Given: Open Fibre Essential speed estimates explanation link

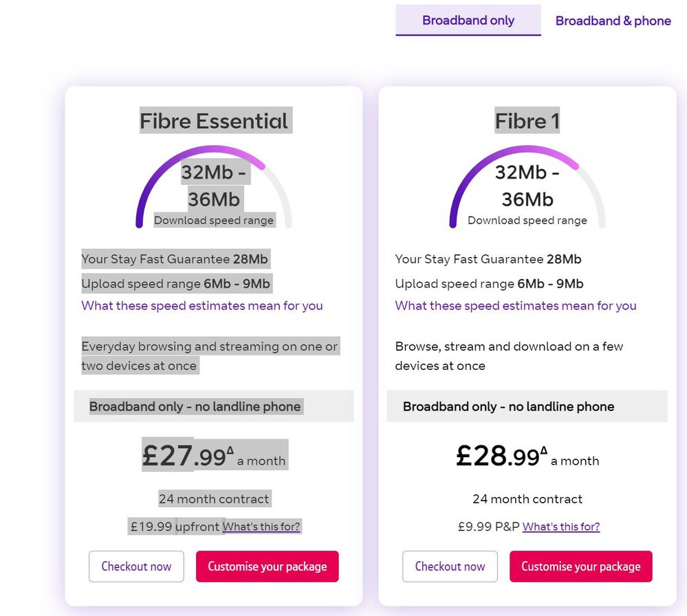Looking at the screenshot, I should pos(202,306).
